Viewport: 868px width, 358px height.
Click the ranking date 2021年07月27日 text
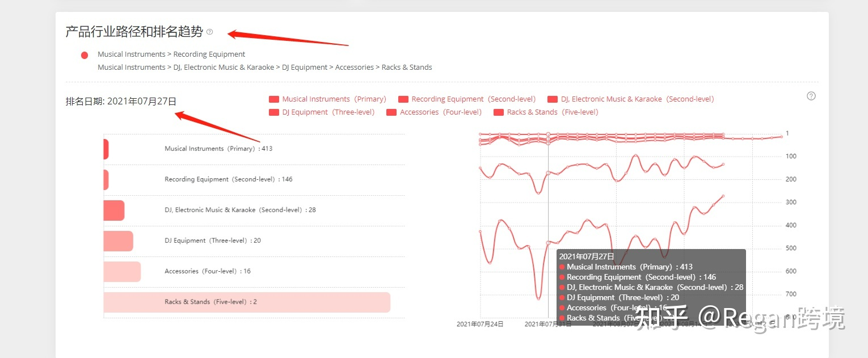point(121,102)
